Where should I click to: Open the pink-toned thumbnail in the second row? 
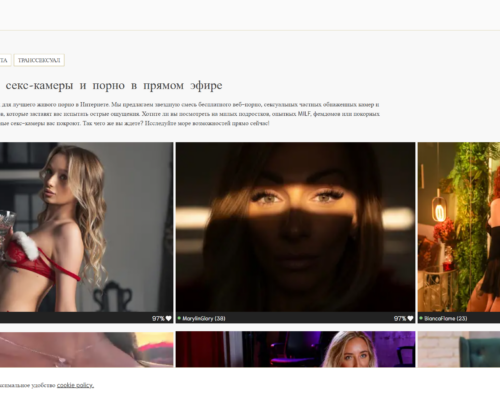(x=86, y=349)
